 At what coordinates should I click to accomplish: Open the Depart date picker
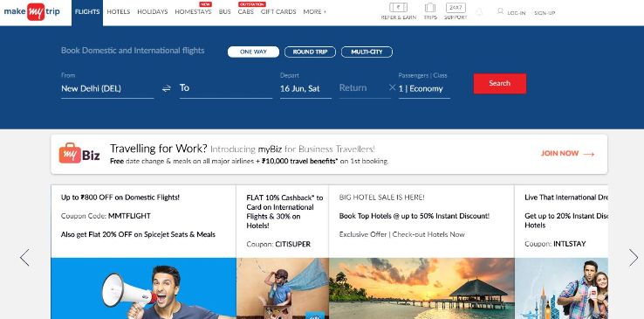point(305,88)
